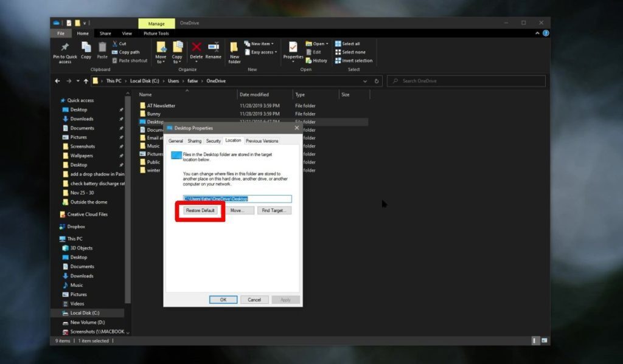
Task: Open the New item dropdown
Action: pos(260,43)
